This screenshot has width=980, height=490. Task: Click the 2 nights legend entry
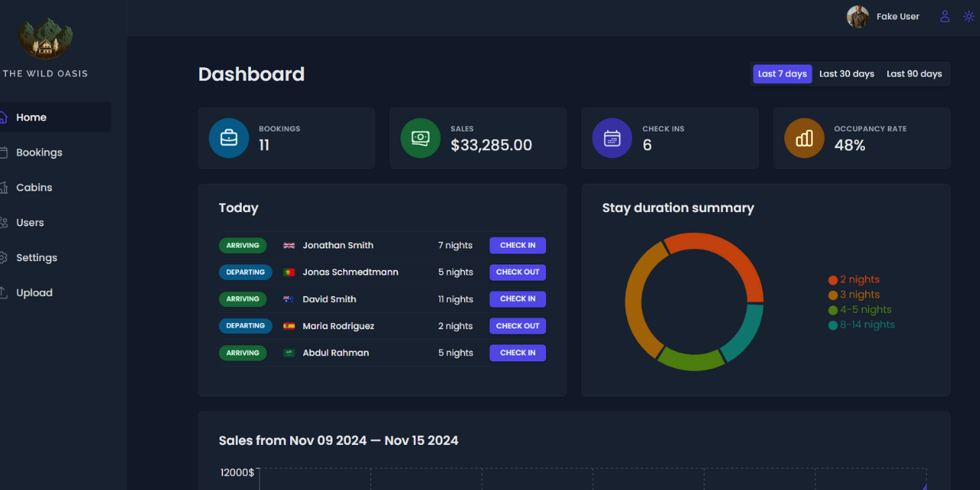(854, 279)
